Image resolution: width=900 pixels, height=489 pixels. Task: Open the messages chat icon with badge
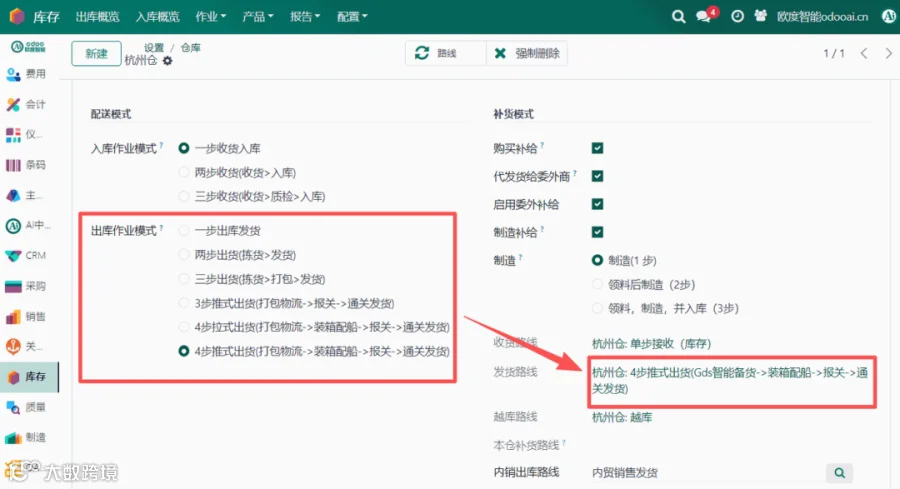(x=705, y=15)
